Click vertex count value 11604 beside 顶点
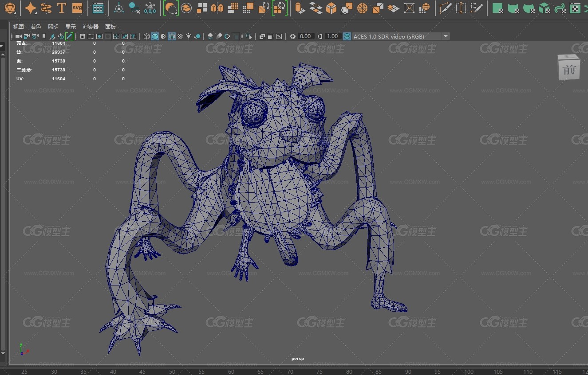The image size is (588, 375). click(x=59, y=43)
